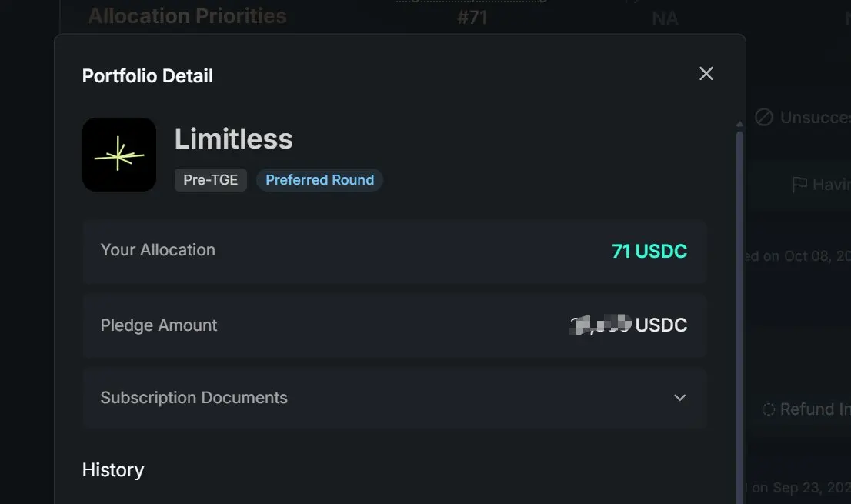
Task: Click the Limitless project title
Action: pyautogui.click(x=233, y=139)
